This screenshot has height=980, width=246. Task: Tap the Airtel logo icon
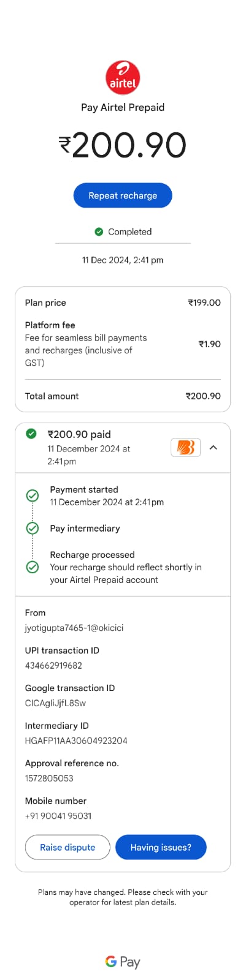click(x=123, y=78)
